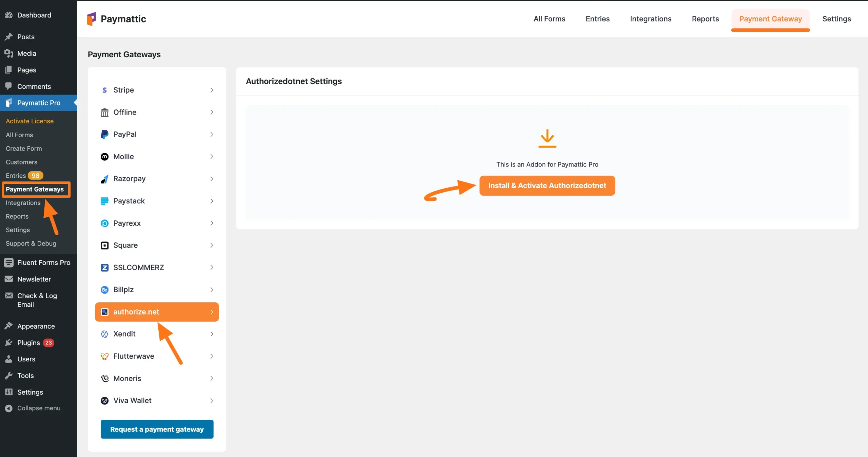Open the Appearance section

[36, 326]
